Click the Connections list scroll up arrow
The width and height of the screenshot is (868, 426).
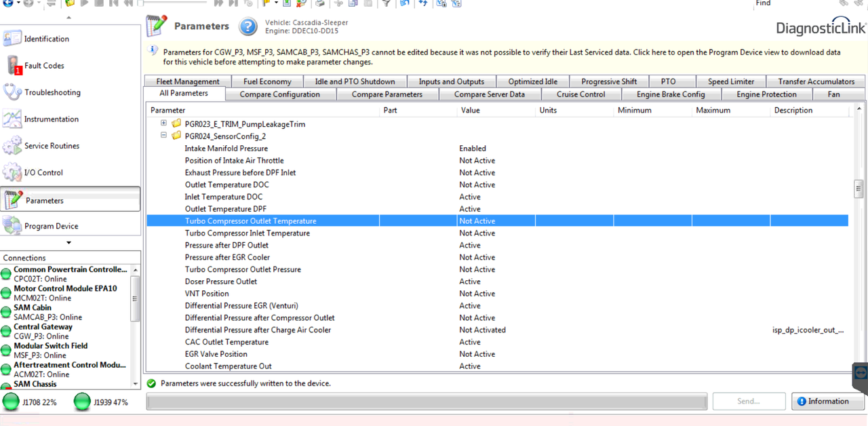(x=136, y=269)
